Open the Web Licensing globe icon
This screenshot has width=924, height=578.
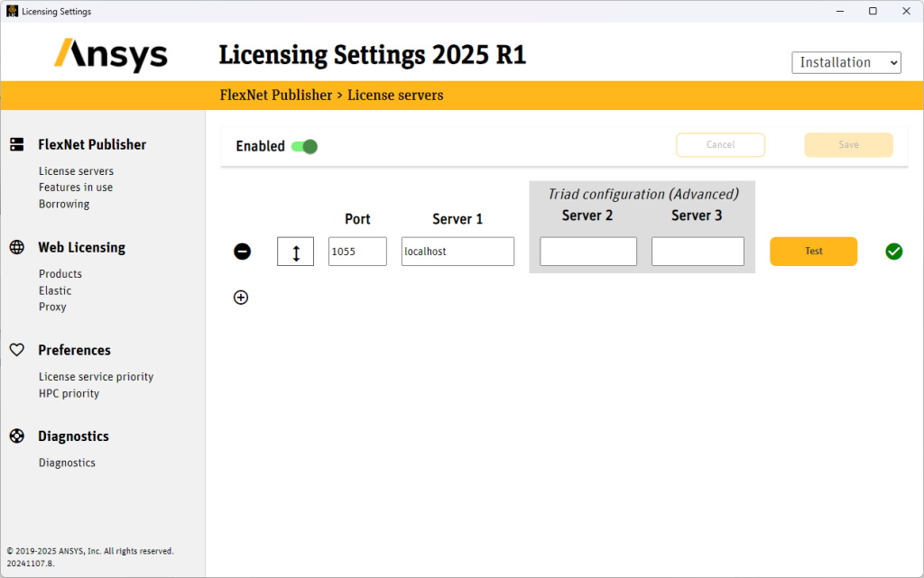(16, 246)
